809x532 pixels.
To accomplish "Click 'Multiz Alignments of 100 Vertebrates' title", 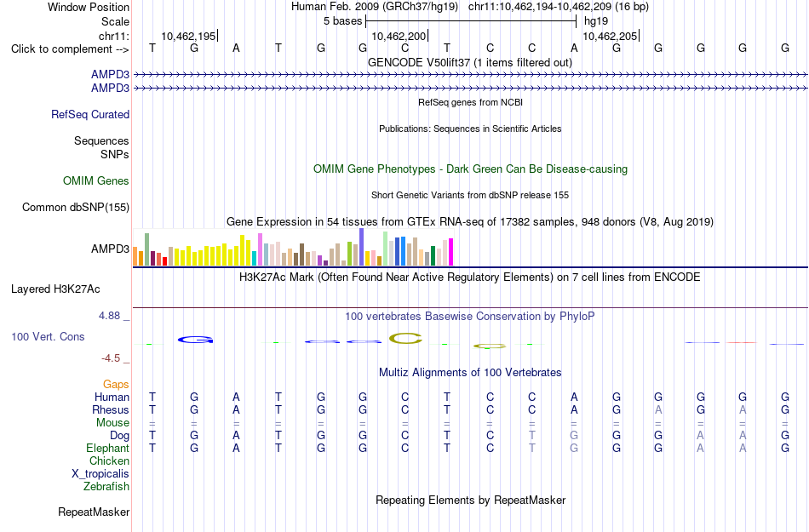I will click(470, 372).
